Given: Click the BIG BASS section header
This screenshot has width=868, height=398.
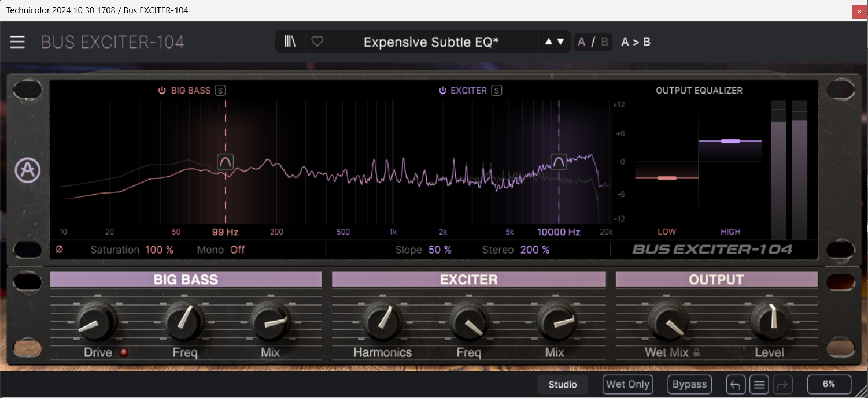Looking at the screenshot, I should tap(186, 280).
